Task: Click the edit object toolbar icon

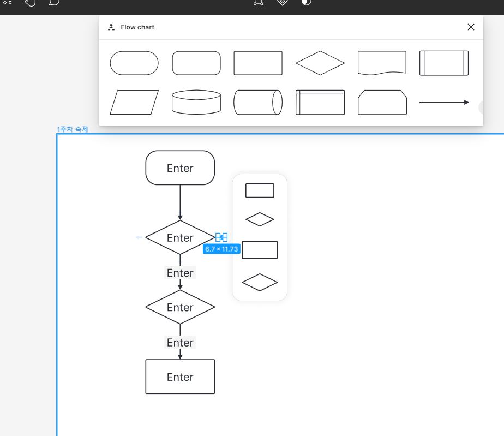Action: (259, 3)
